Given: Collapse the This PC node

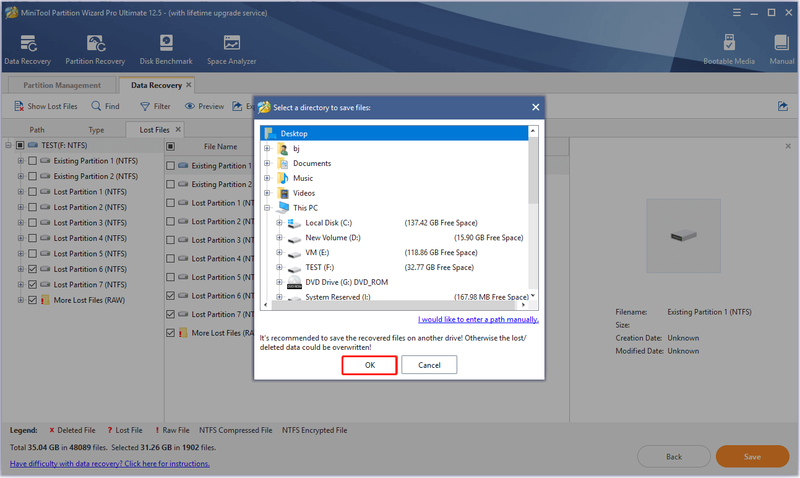Looking at the screenshot, I should 267,208.
